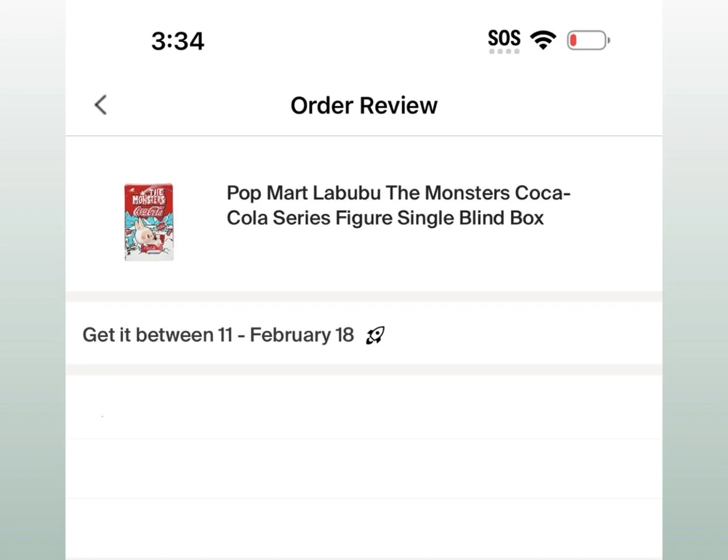Screen dimensions: 728x560
Task: Tap the back chevron arrow
Action: click(x=101, y=105)
